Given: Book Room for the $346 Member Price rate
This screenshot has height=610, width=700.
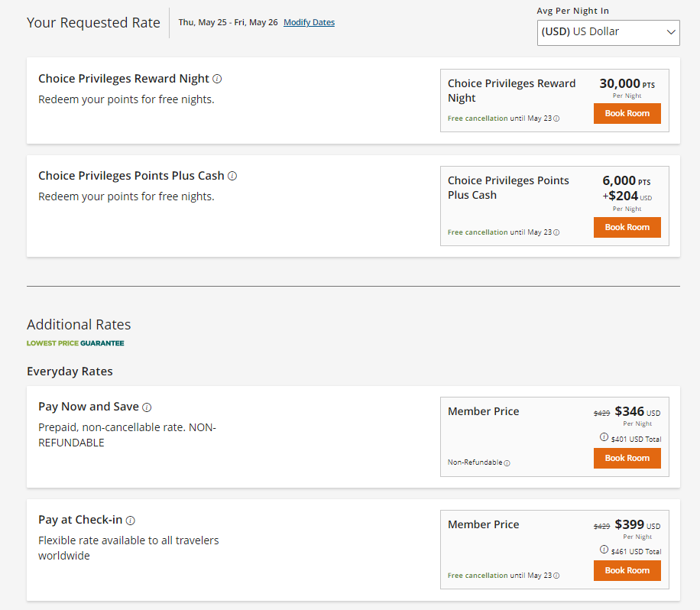Looking at the screenshot, I should point(627,458).
